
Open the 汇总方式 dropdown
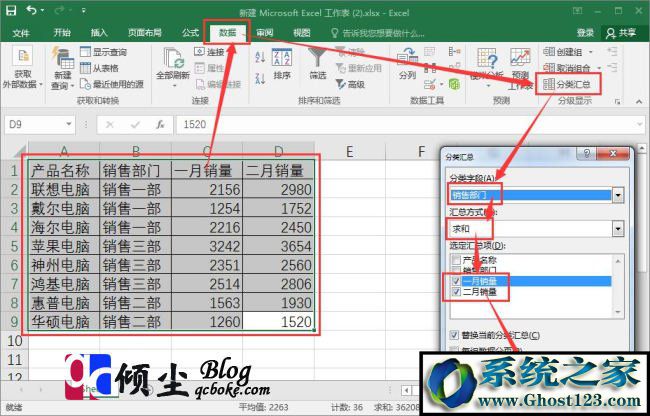[618, 228]
